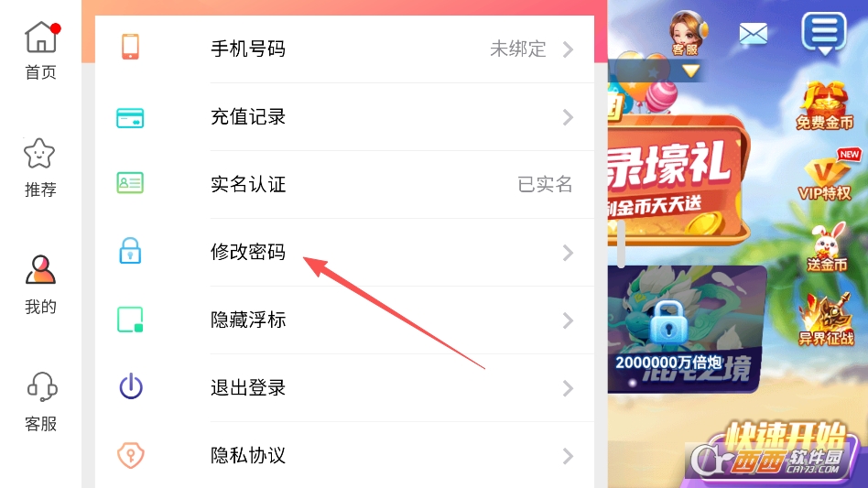The height and width of the screenshot is (488, 868).
Task: Open the 首页 home tab
Action: tap(40, 50)
